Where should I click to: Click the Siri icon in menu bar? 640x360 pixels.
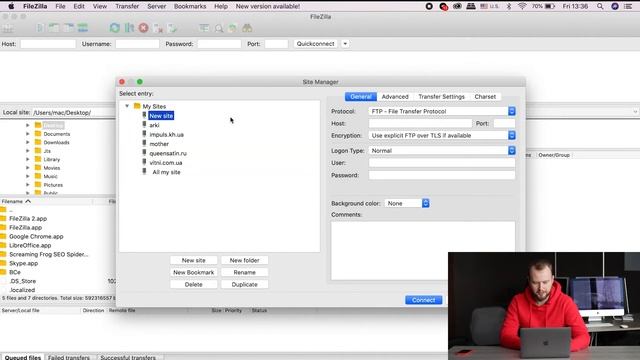[615, 6]
